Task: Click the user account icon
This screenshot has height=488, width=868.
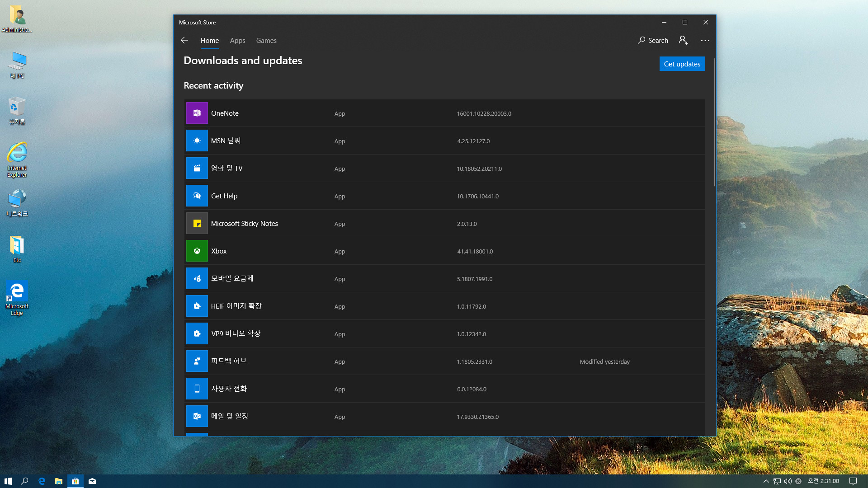Action: (683, 40)
